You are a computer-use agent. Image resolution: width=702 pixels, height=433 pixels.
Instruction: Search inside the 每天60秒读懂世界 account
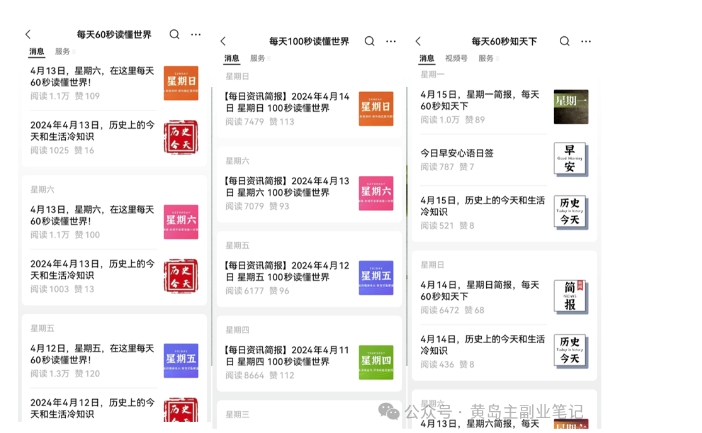click(x=174, y=34)
